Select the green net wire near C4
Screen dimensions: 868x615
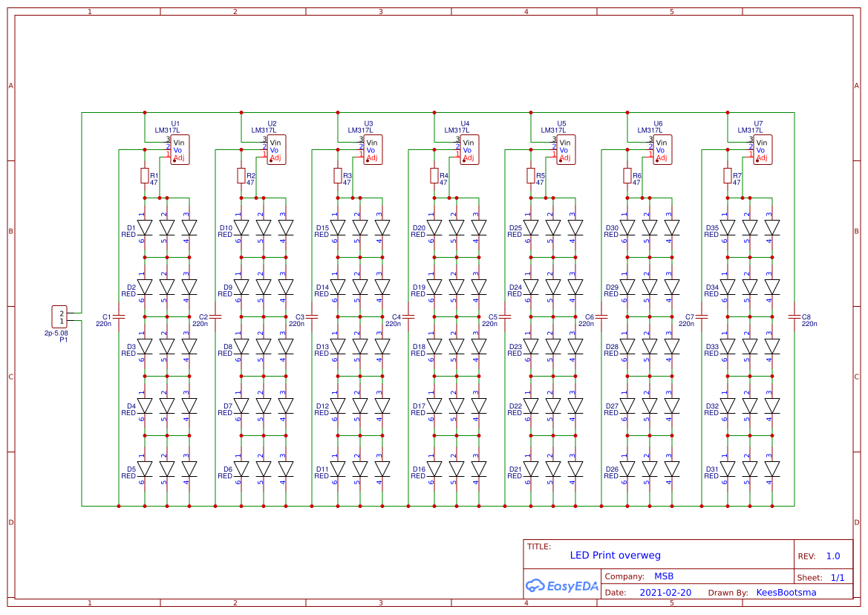pos(371,317)
